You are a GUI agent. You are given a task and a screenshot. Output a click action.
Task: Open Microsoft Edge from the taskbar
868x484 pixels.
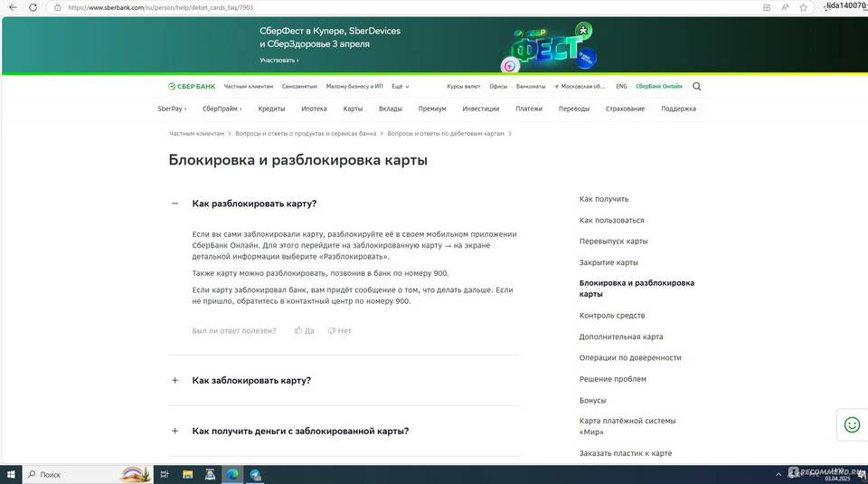tap(232, 475)
